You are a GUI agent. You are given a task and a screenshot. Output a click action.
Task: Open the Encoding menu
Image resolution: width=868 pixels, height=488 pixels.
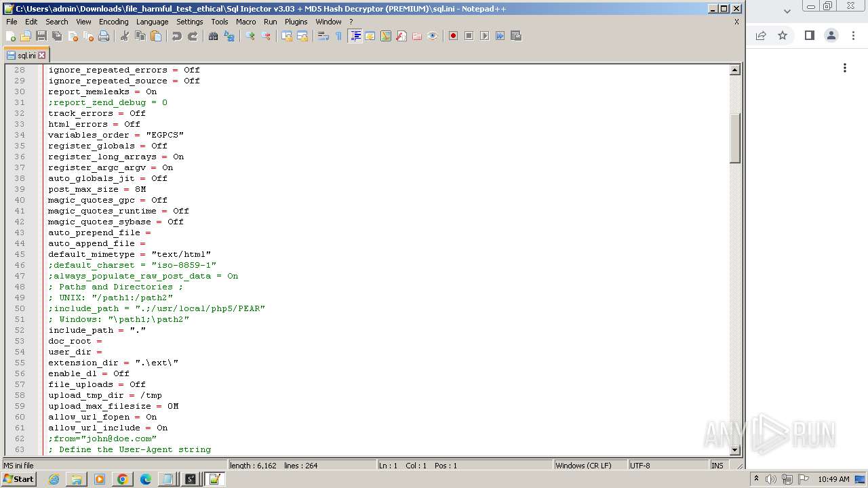pos(113,22)
